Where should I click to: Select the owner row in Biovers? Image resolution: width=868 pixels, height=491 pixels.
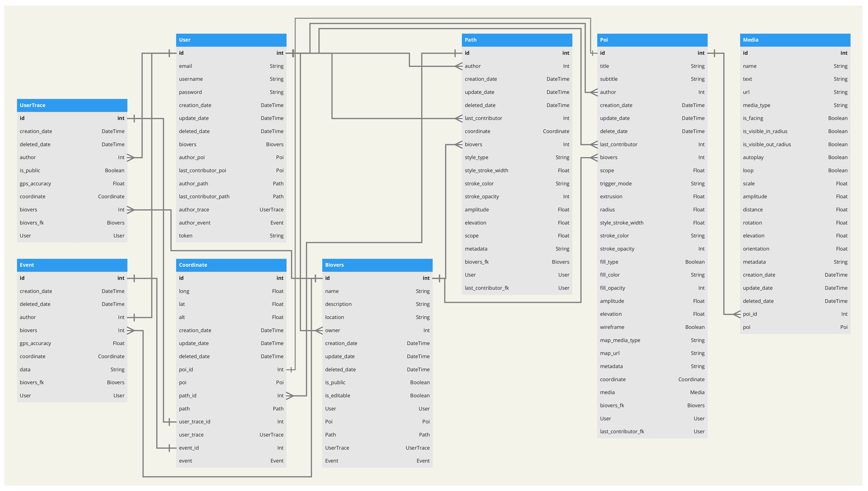[377, 330]
